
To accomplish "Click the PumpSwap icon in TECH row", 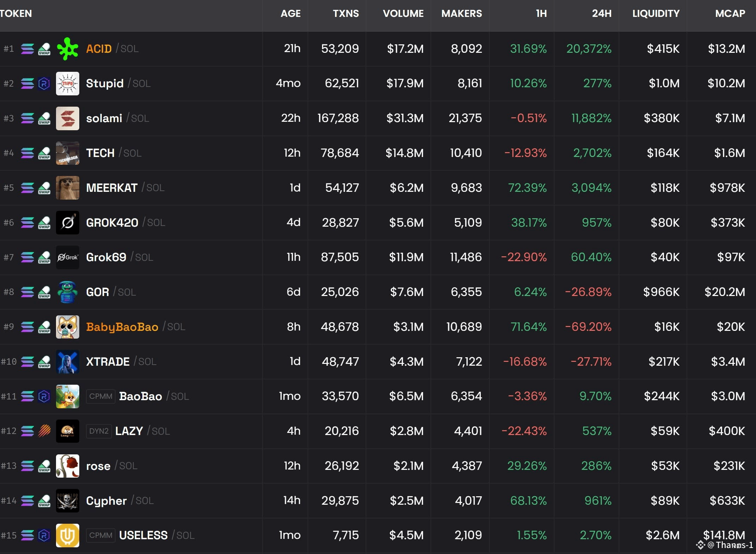I will pyautogui.click(x=44, y=153).
